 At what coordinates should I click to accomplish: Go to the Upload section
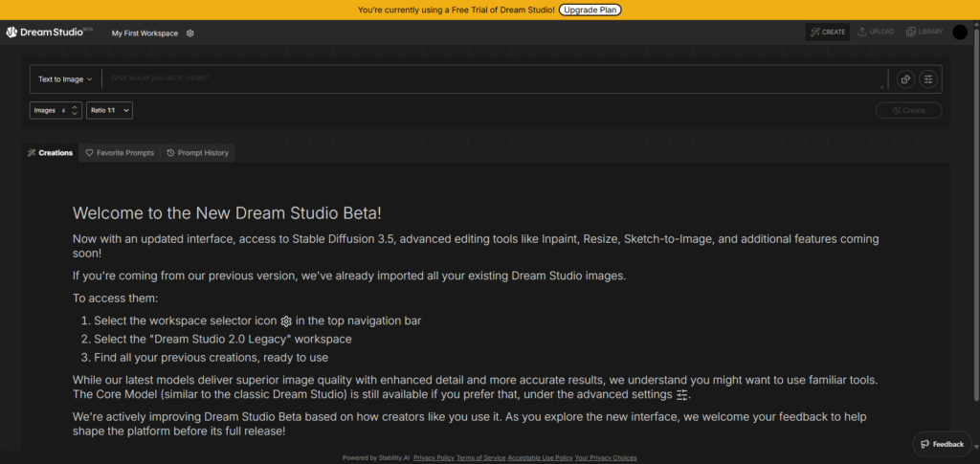coord(876,33)
